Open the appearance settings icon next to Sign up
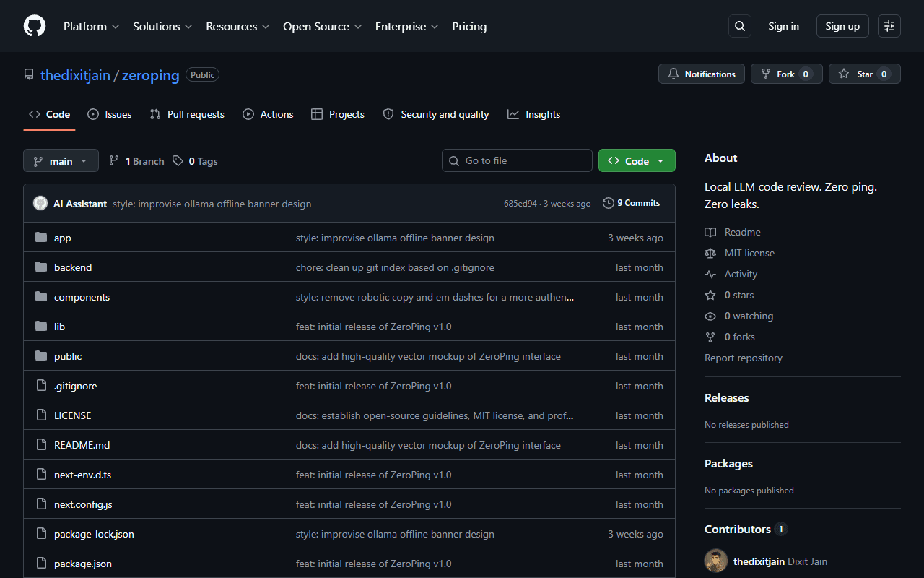 point(889,26)
